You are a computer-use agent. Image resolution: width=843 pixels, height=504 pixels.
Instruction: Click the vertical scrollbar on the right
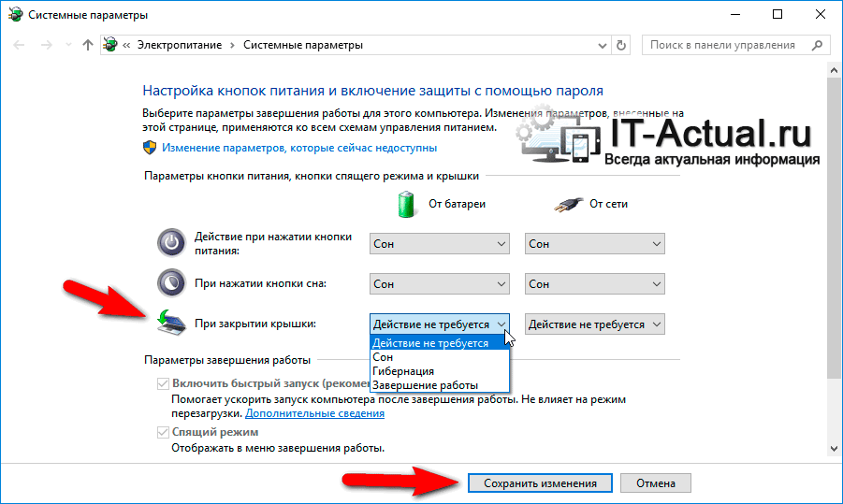pyautogui.click(x=836, y=234)
